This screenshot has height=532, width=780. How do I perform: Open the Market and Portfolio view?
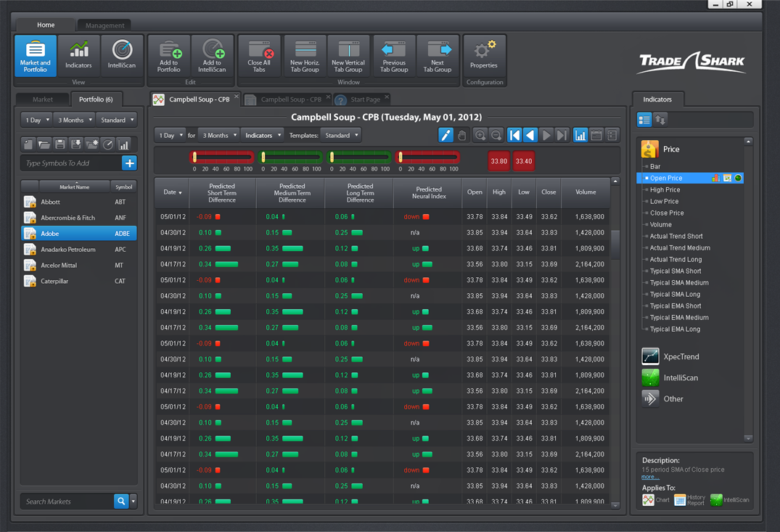pyautogui.click(x=36, y=56)
